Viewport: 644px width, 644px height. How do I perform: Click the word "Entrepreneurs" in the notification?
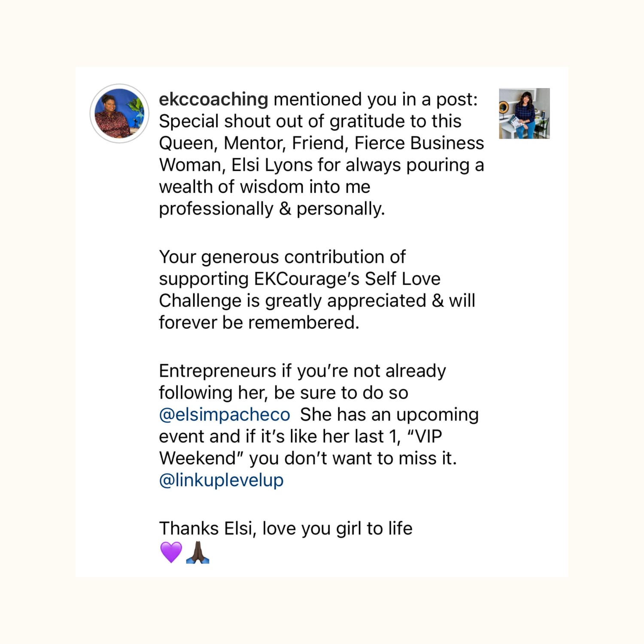[x=217, y=371]
